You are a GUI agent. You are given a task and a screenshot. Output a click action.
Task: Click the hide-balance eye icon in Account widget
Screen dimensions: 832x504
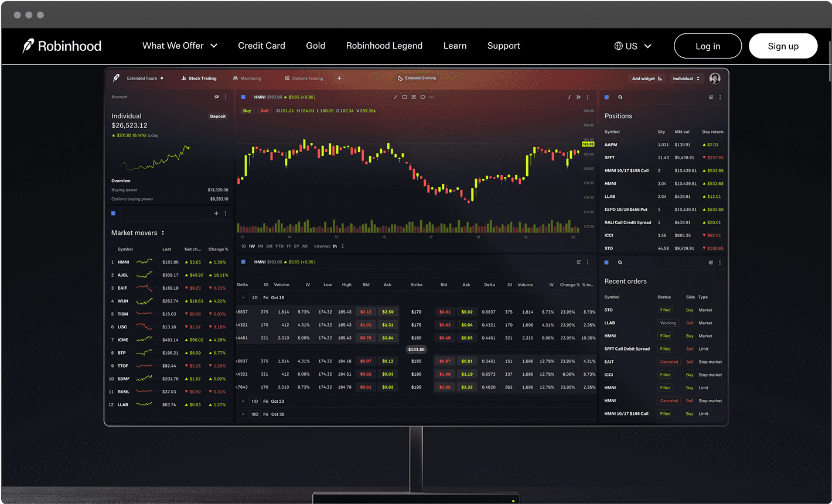coord(217,97)
